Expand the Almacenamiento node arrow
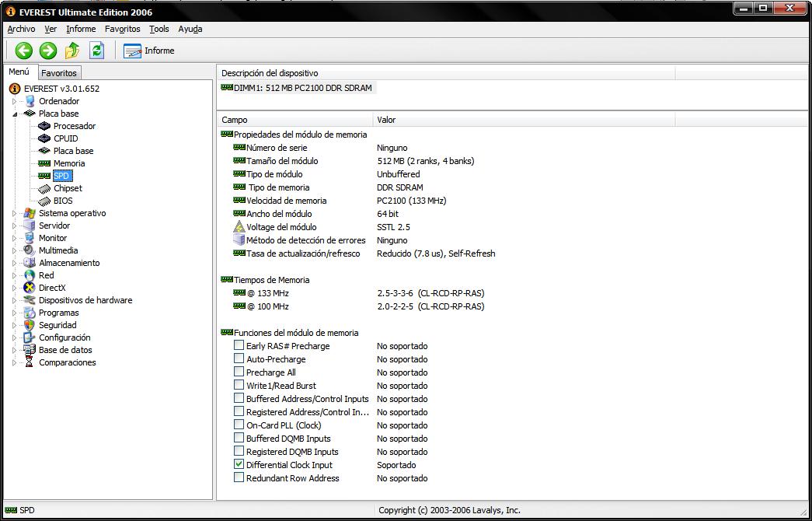Screen dimensions: 812x521 click(x=15, y=263)
